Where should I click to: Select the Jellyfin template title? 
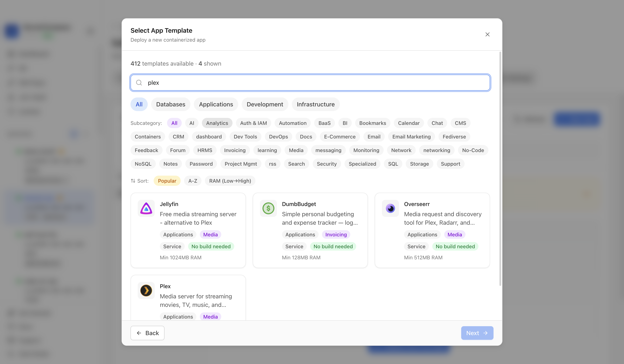pos(169,204)
